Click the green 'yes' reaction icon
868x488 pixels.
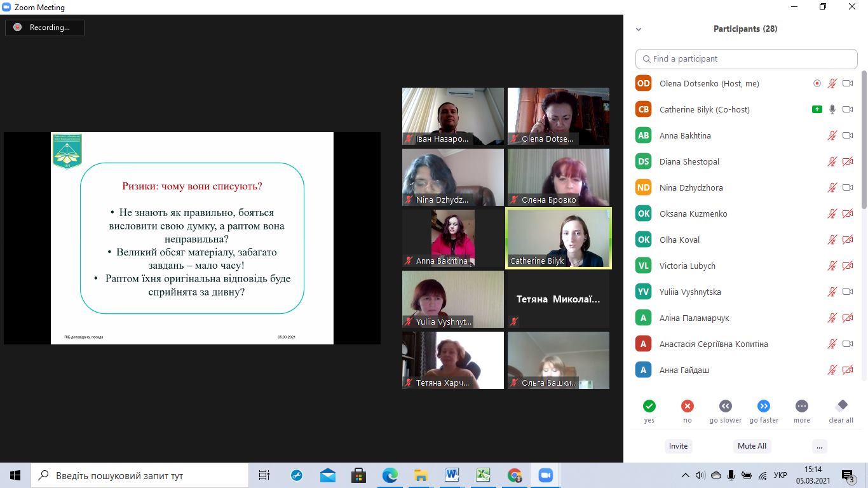point(649,406)
